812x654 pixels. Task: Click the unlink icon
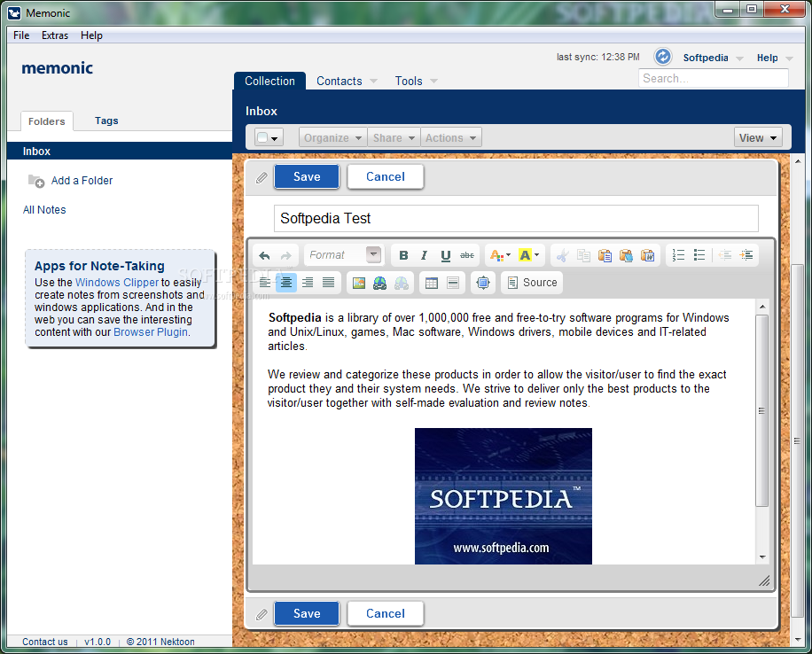(402, 283)
